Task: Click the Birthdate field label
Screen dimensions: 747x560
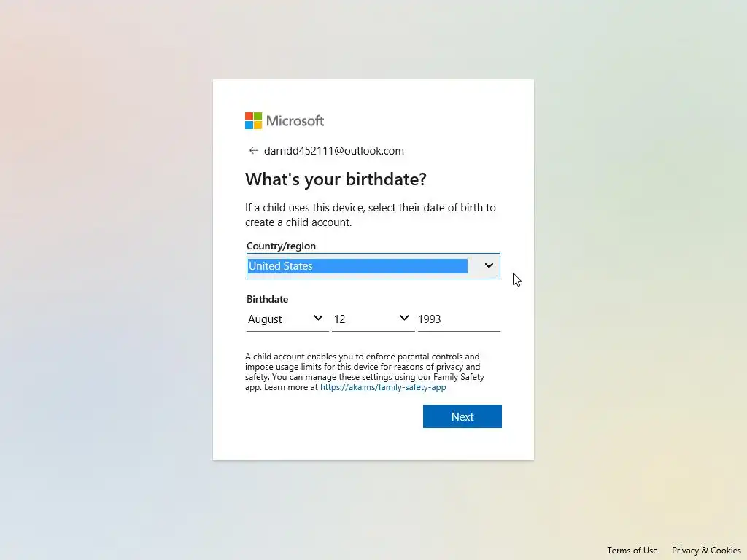Action: [267, 299]
